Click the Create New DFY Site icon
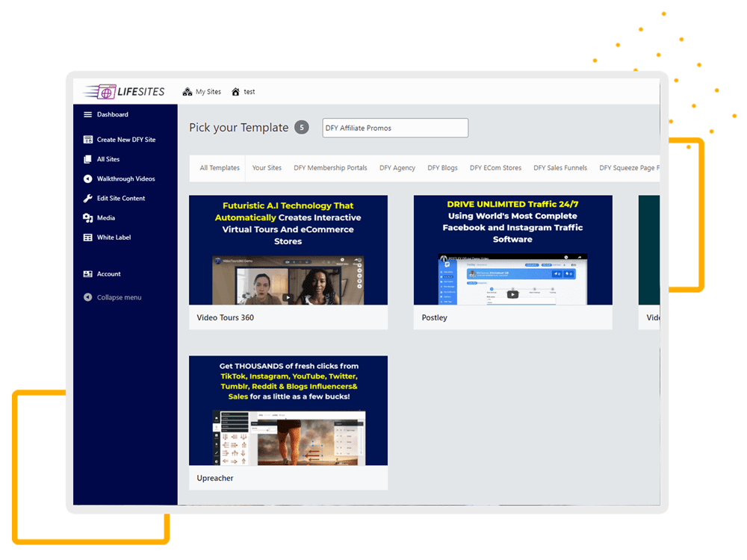747x560 pixels. tap(87, 140)
